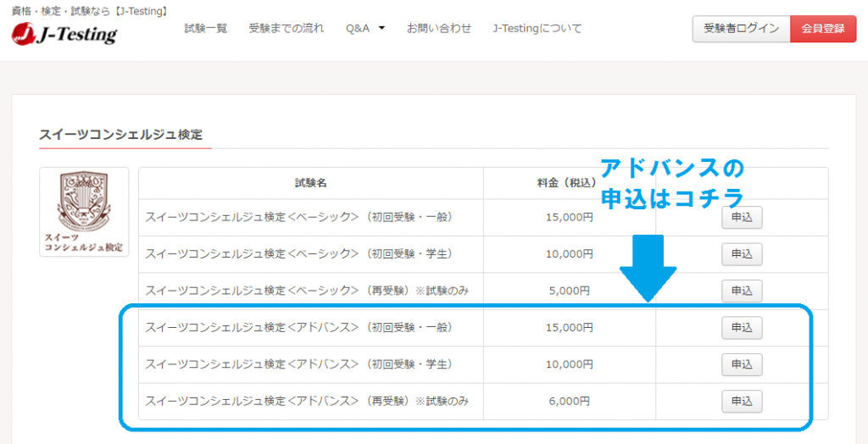Click the 6,000円 price cell
This screenshot has height=444, width=868.
point(570,402)
